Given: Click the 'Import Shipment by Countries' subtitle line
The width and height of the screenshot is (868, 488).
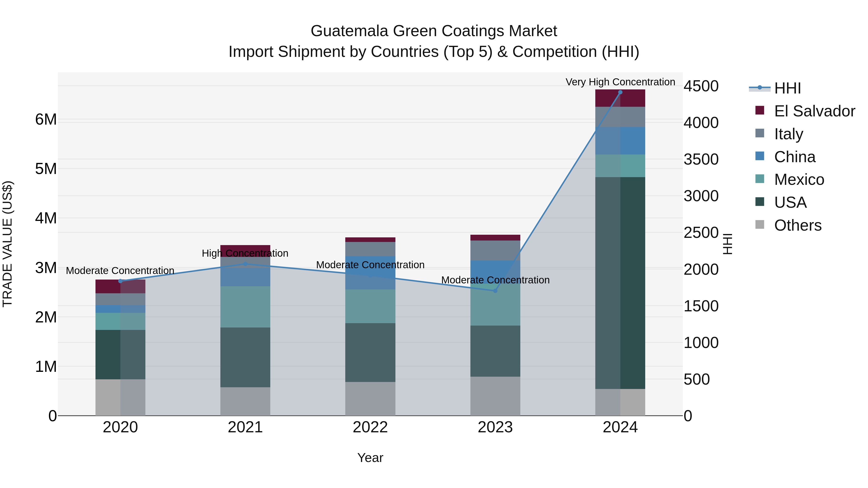Looking at the screenshot, I should (434, 52).
